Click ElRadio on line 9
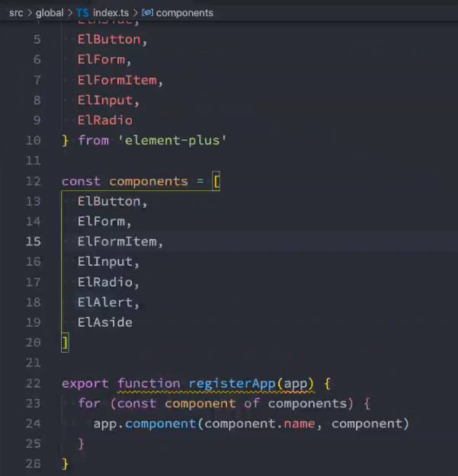This screenshot has height=476, width=458. 105,120
